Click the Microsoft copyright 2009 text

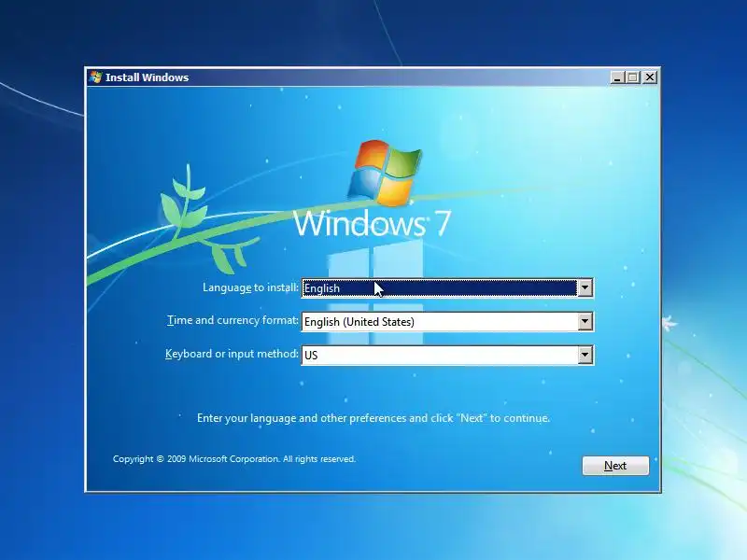click(x=234, y=459)
